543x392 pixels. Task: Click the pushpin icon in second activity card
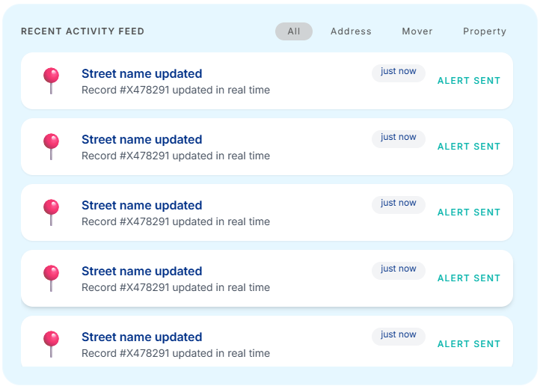coord(51,147)
